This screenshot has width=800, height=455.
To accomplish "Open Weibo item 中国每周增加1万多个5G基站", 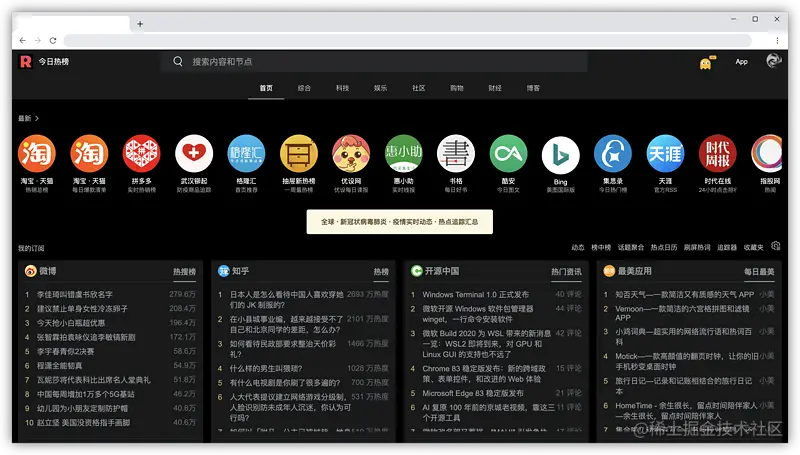I will pos(86,394).
